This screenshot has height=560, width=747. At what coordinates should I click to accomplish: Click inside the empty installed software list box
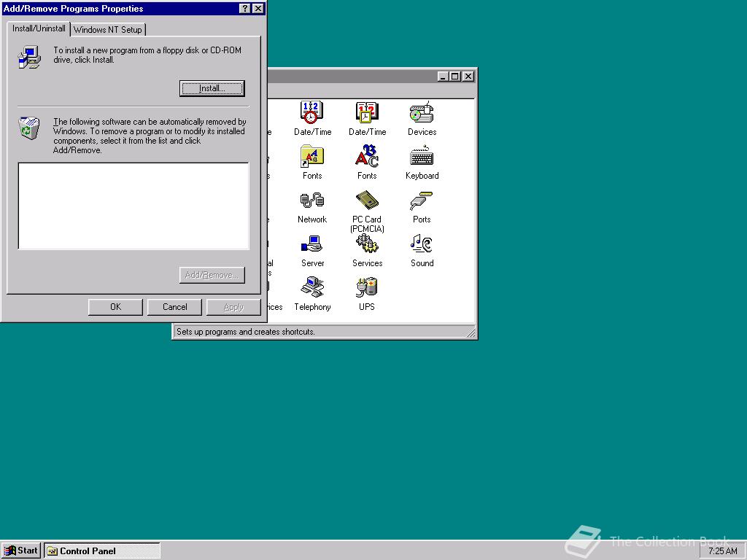coord(133,206)
